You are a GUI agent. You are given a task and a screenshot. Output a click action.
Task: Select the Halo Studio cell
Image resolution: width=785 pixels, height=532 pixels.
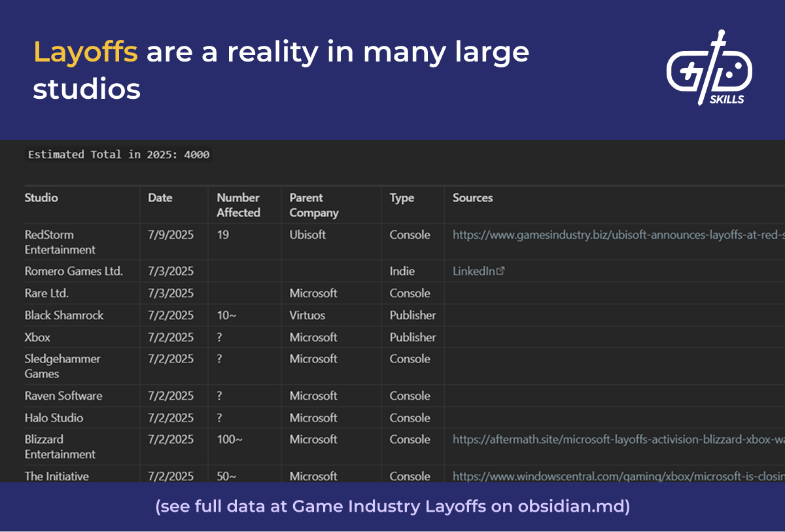(54, 417)
